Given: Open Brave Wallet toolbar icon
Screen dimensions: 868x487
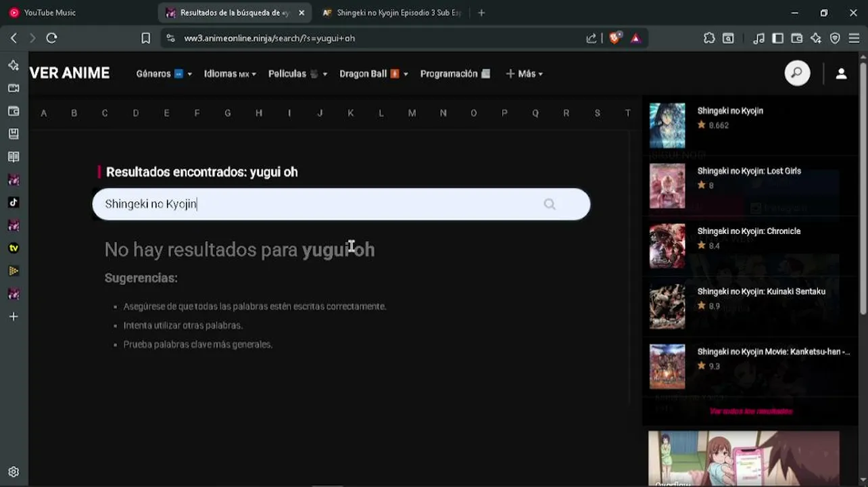Looking at the screenshot, I should click(x=797, y=39).
